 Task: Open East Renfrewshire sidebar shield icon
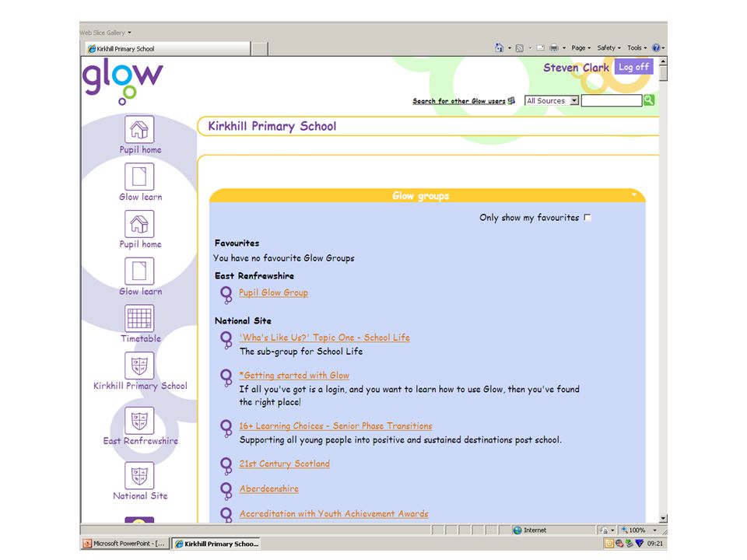click(139, 421)
